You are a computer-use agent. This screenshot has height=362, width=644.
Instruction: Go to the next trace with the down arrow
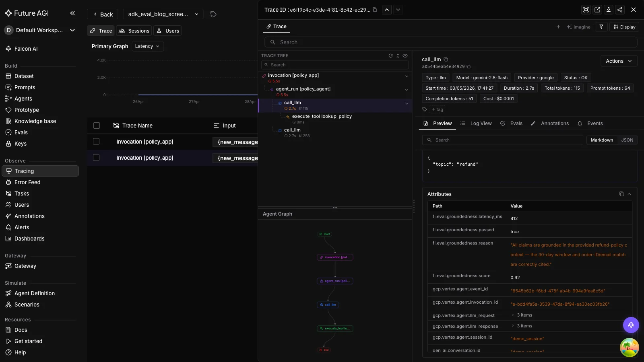click(x=398, y=10)
